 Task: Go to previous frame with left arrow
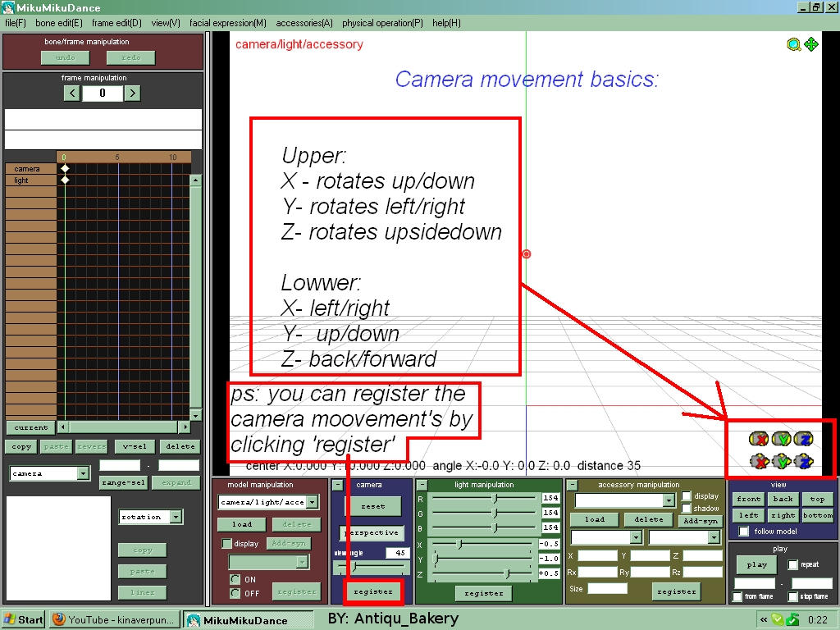tap(72, 94)
